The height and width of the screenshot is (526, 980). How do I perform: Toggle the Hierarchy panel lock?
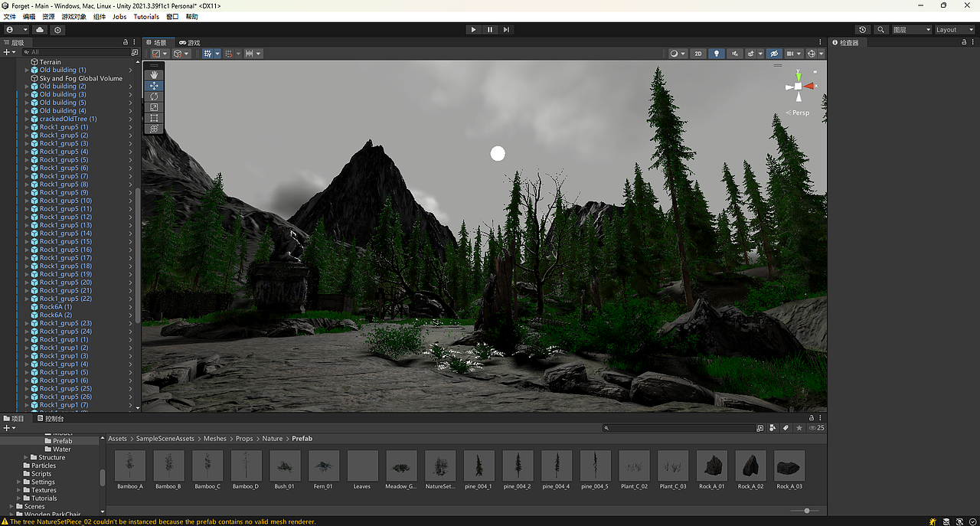pos(126,42)
